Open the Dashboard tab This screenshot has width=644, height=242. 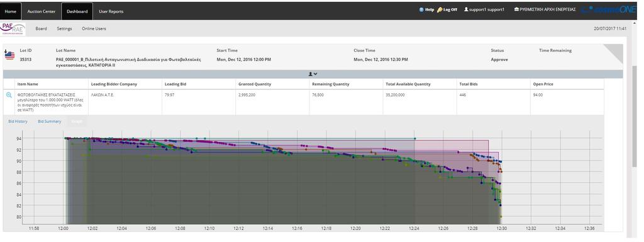coord(77,11)
